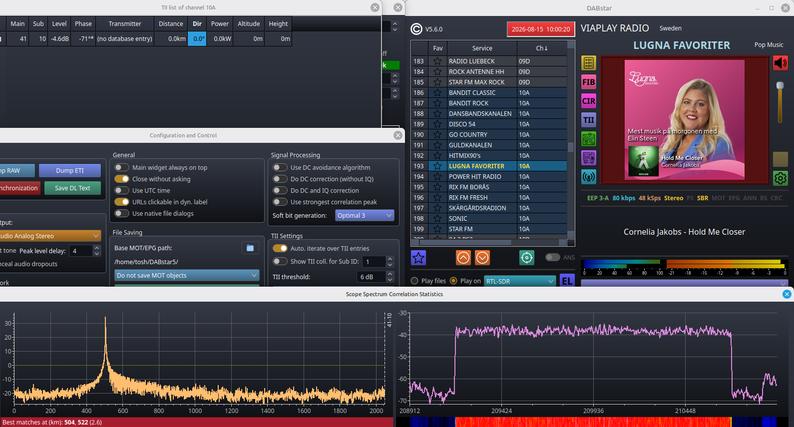
Task: Click the Transmitter column header
Action: pos(125,24)
